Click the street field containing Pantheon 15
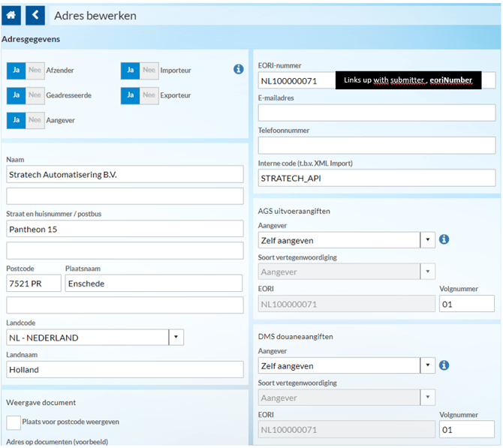The height and width of the screenshot is (448, 503). coord(125,229)
